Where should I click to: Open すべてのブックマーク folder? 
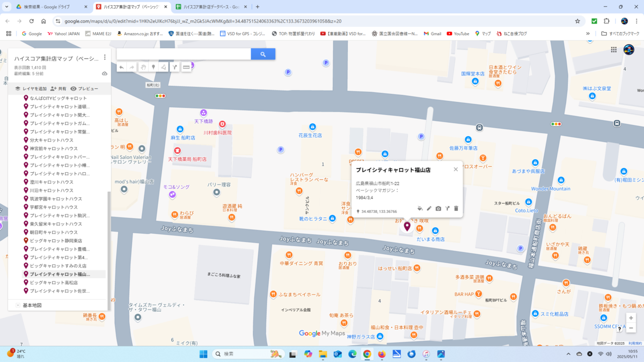click(x=621, y=34)
